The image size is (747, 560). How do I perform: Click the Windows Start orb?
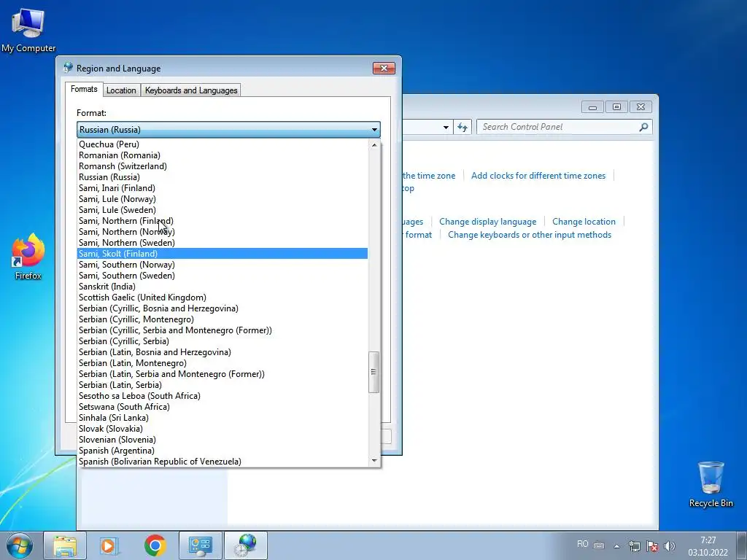[x=20, y=545]
